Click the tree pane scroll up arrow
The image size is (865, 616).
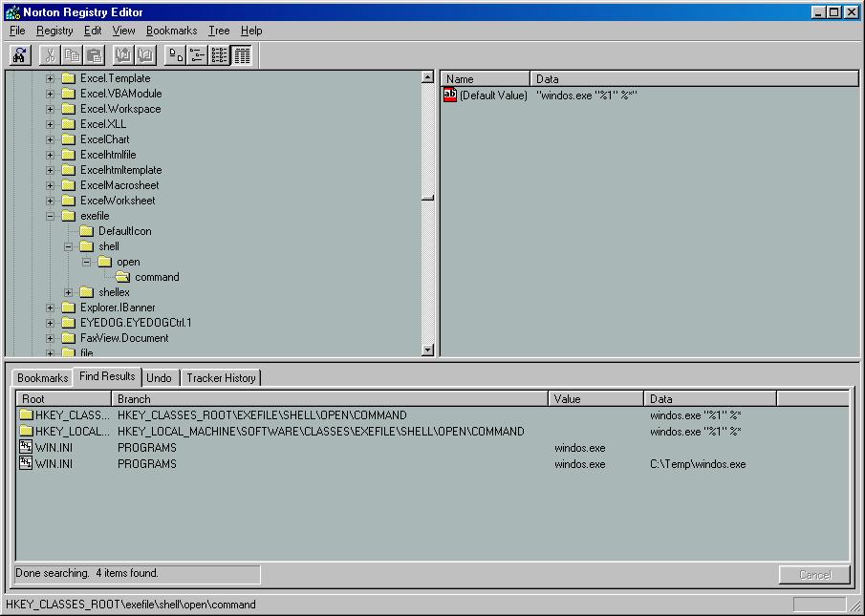coord(427,77)
